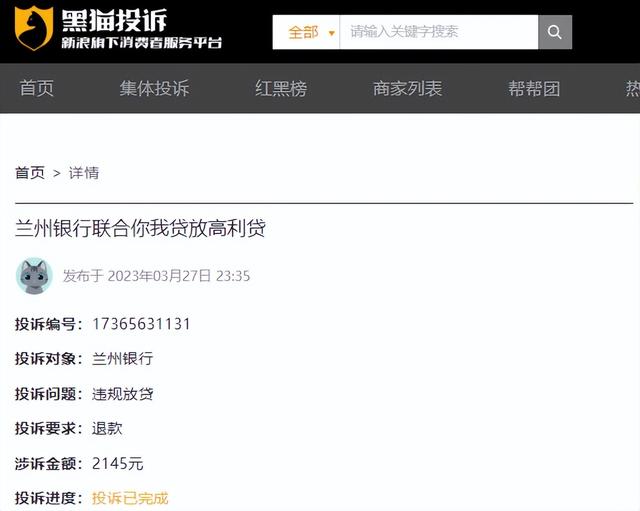
Task: Click the grey cat user avatar
Action: [x=34, y=275]
